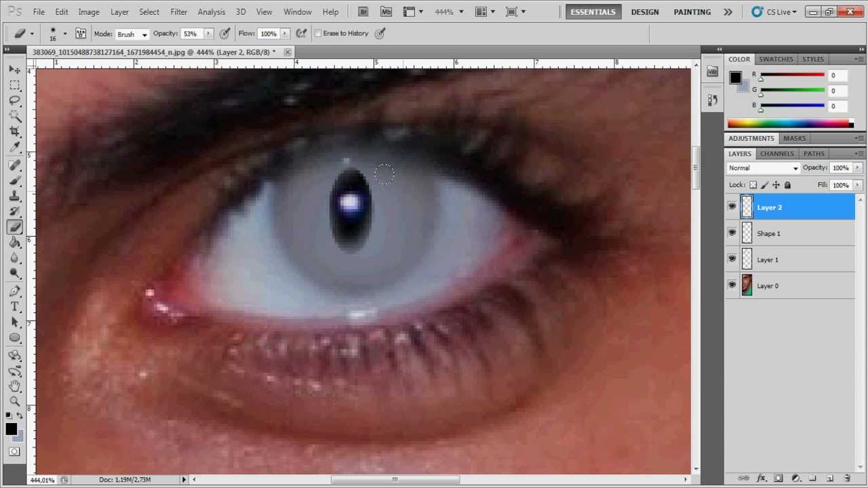Toggle Lock all padlock icon
The height and width of the screenshot is (488, 868).
pyautogui.click(x=787, y=185)
